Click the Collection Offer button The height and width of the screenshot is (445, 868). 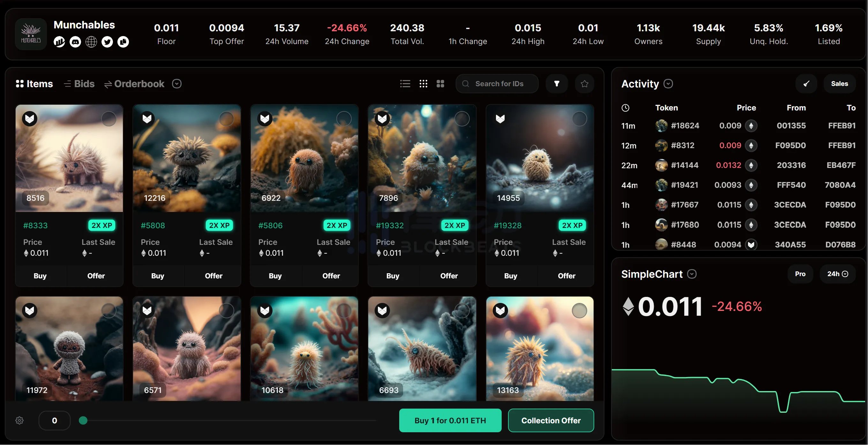point(550,420)
